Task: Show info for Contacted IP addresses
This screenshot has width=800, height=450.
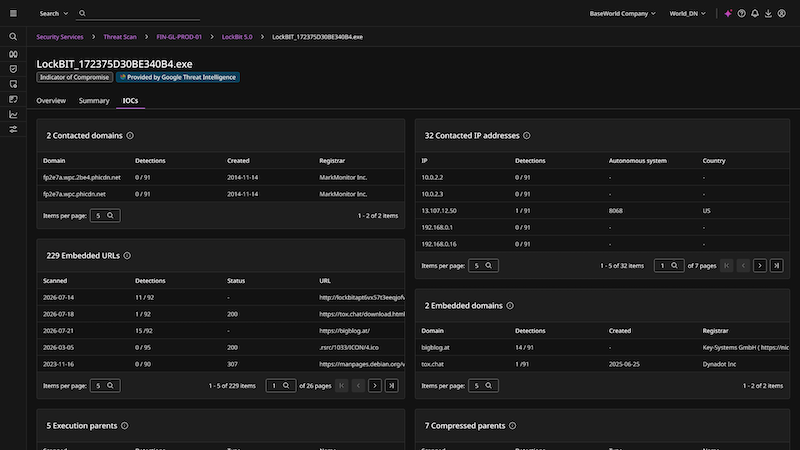Action: (527, 136)
